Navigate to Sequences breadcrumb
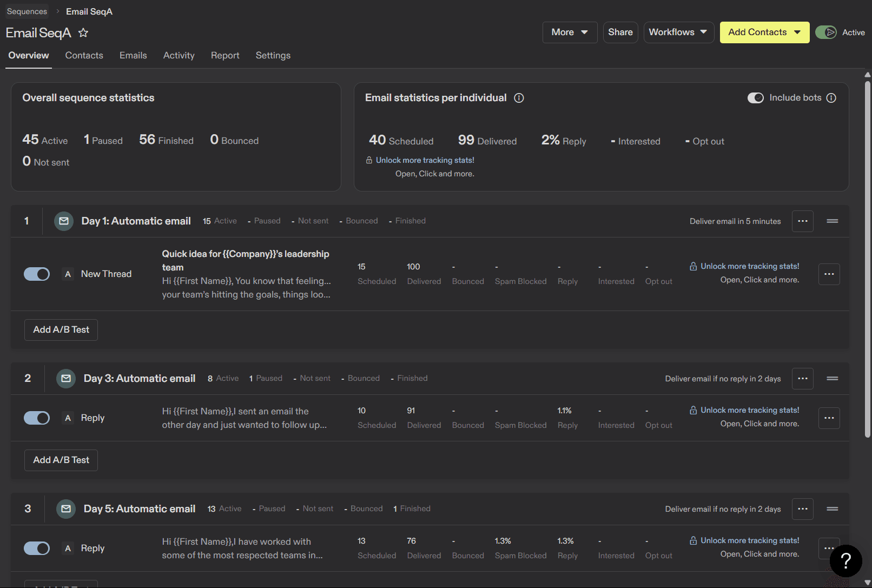Image resolution: width=872 pixels, height=588 pixels. click(27, 11)
